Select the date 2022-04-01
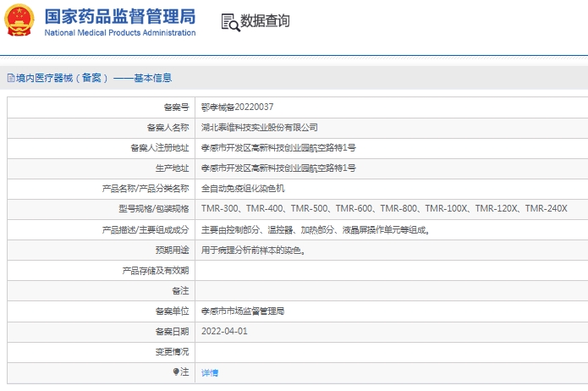Image resolution: width=588 pixels, height=391 pixels. coord(225,332)
